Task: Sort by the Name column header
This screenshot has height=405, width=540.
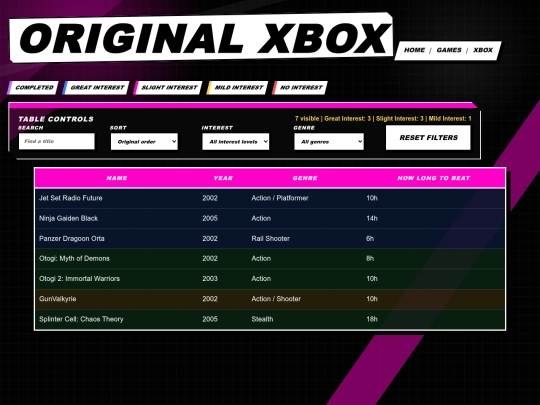Action: (x=117, y=178)
